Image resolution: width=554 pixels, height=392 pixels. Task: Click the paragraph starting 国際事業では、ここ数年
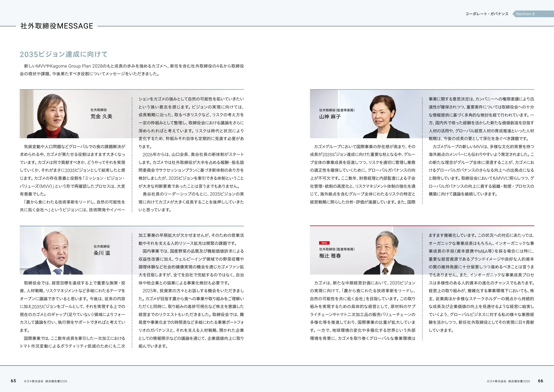[x=73, y=342]
